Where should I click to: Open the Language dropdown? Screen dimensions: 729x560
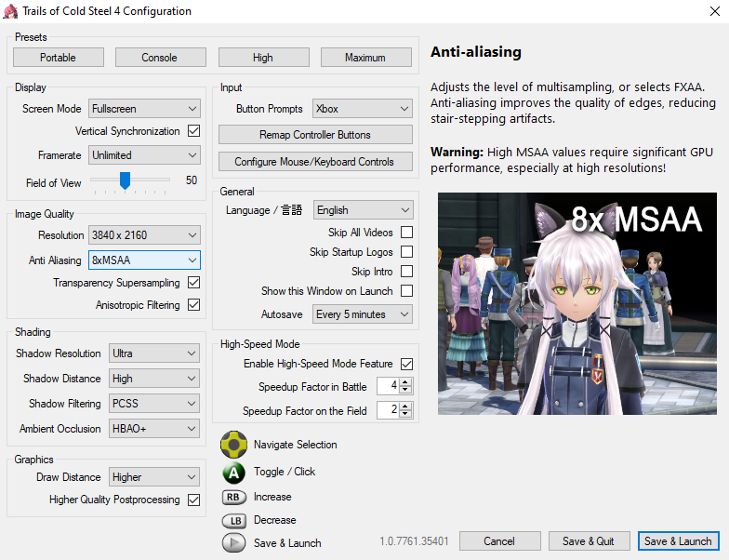pyautogui.click(x=363, y=210)
